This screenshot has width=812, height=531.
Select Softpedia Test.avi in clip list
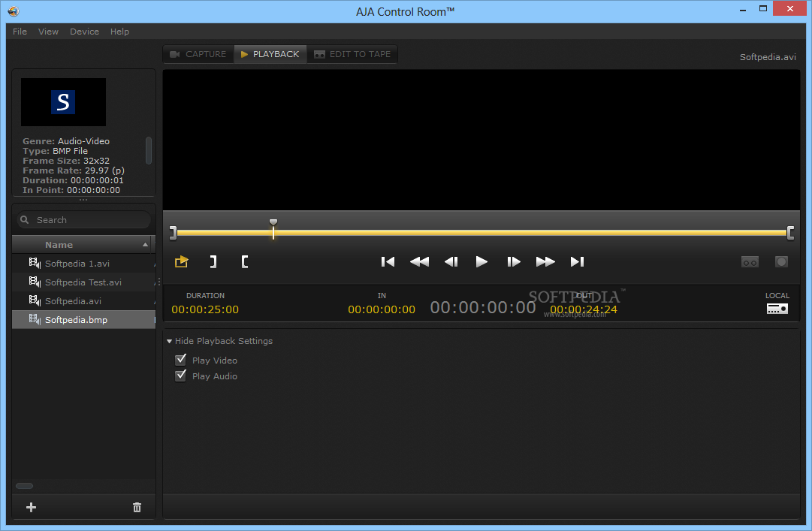click(x=83, y=282)
